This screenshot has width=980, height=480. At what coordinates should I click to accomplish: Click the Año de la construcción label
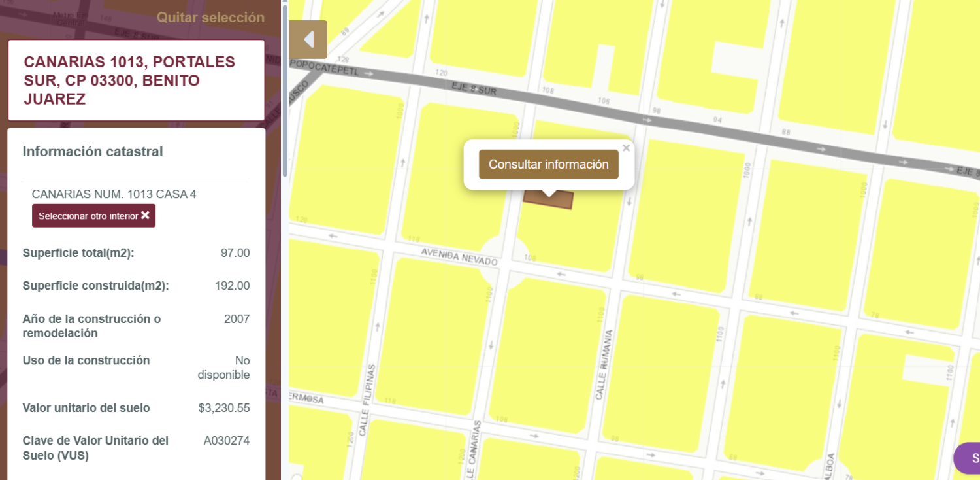(91, 326)
